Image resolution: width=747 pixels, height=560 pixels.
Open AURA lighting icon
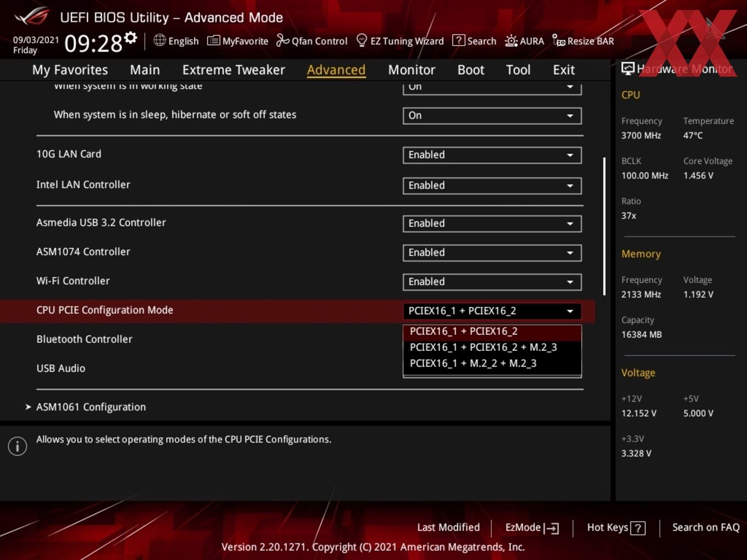511,41
